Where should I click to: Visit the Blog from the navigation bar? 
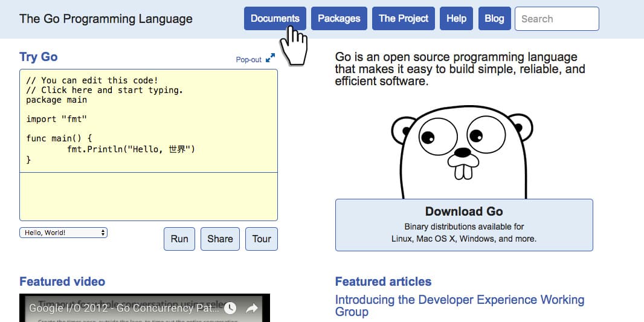point(494,18)
